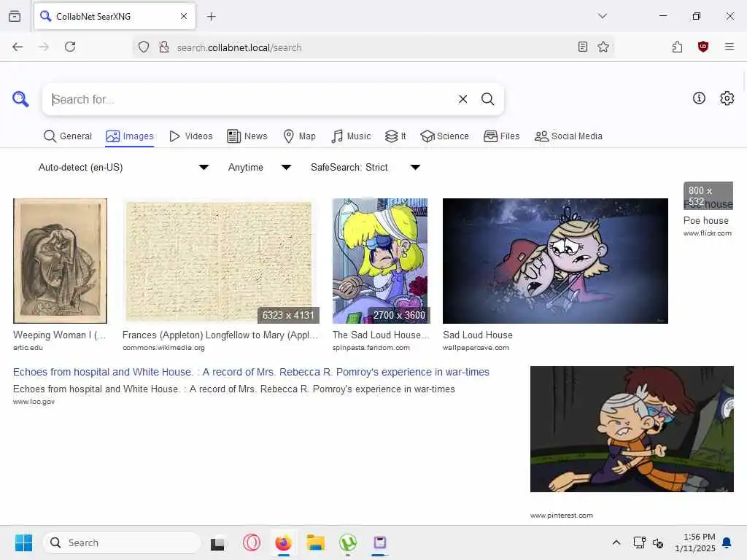747x560 pixels.
Task: Click the SearXNG magnifier logo
Action: (20, 99)
